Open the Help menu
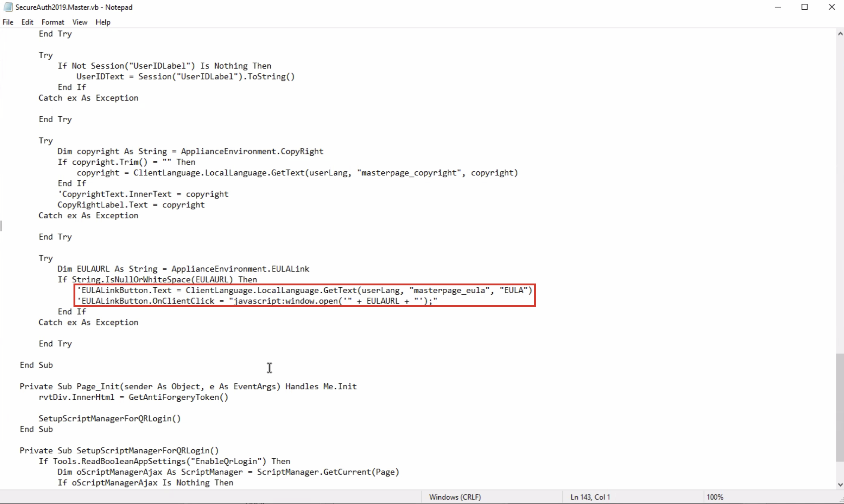Viewport: 844px width, 504px height. pyautogui.click(x=103, y=22)
